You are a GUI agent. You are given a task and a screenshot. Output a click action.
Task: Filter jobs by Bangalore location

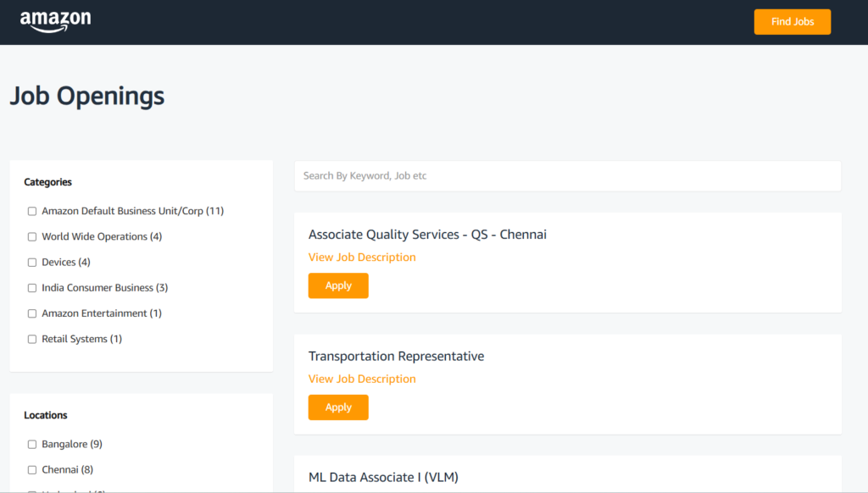(x=32, y=445)
